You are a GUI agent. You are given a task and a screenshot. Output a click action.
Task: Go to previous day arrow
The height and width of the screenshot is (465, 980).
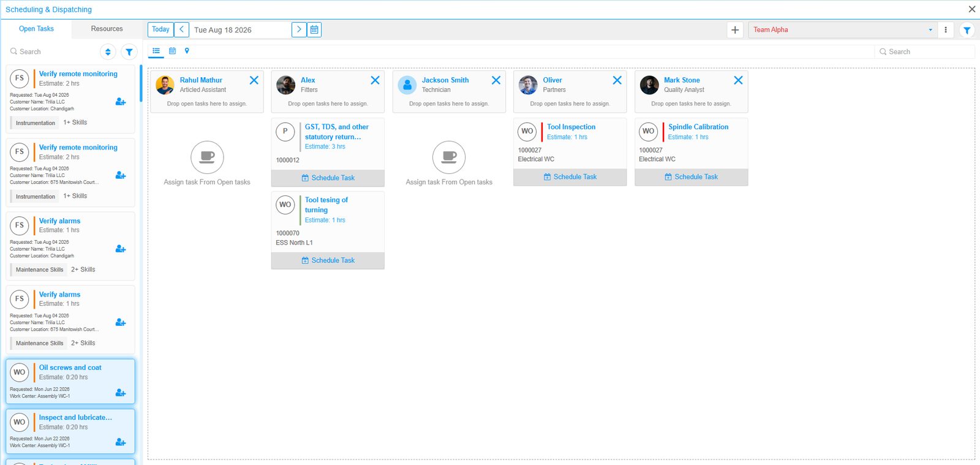point(182,29)
